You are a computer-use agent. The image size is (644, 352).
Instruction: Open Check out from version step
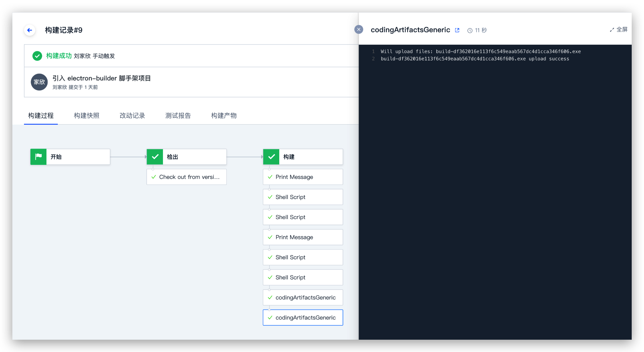coord(187,177)
